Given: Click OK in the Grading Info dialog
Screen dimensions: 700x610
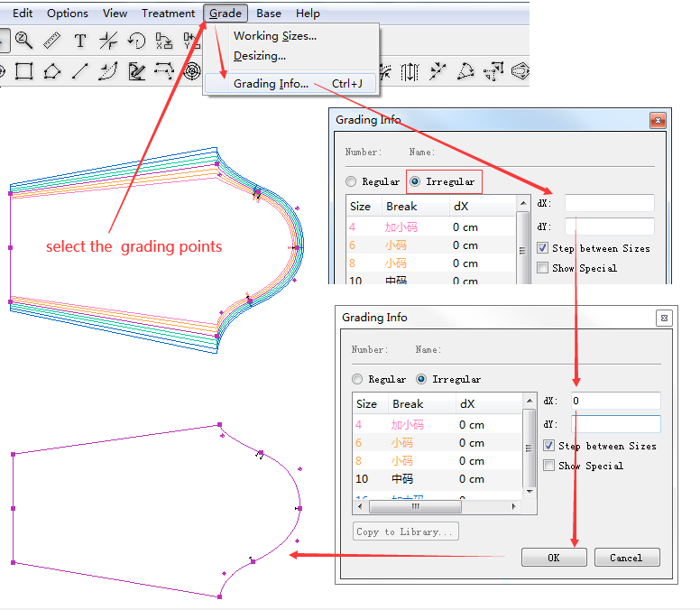Looking at the screenshot, I should pyautogui.click(x=554, y=558).
